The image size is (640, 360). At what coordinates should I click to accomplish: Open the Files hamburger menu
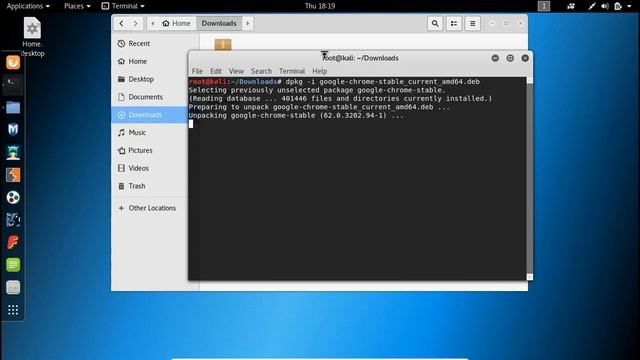click(472, 23)
